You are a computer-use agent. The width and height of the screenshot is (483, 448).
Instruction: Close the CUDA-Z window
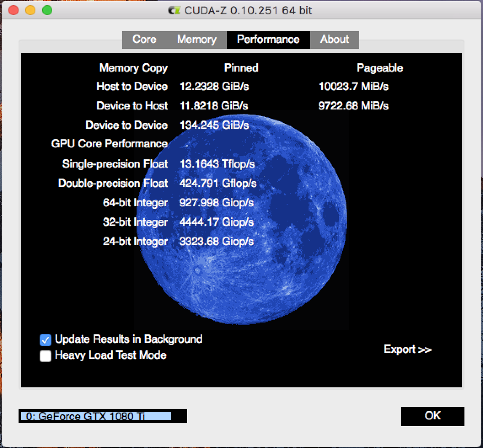click(13, 10)
